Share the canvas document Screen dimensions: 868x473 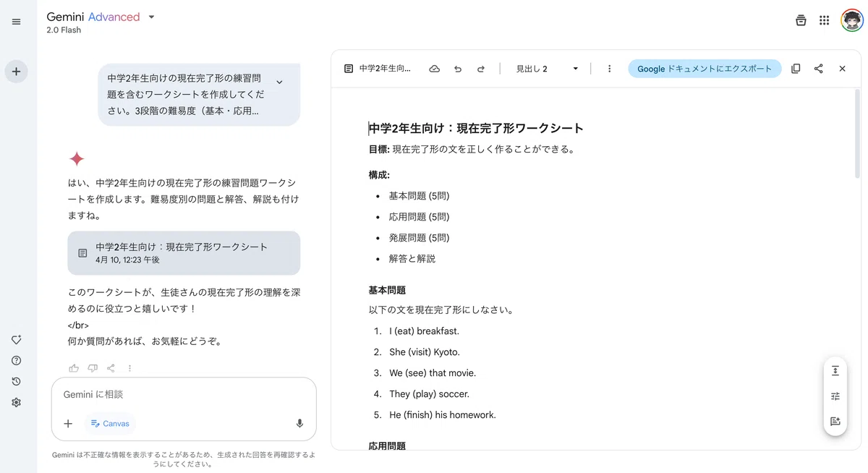coord(819,69)
